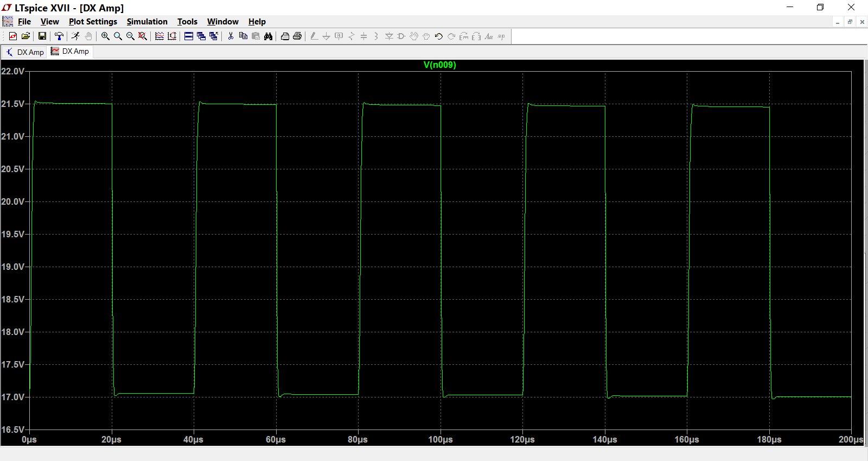Image resolution: width=868 pixels, height=461 pixels.
Task: Select the Drag hand tool
Action: (x=426, y=36)
